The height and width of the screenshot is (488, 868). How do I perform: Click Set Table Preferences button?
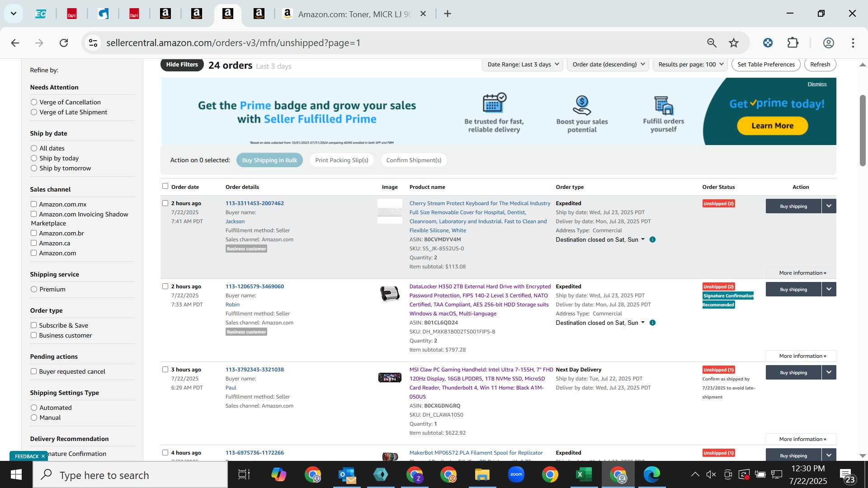[766, 65]
